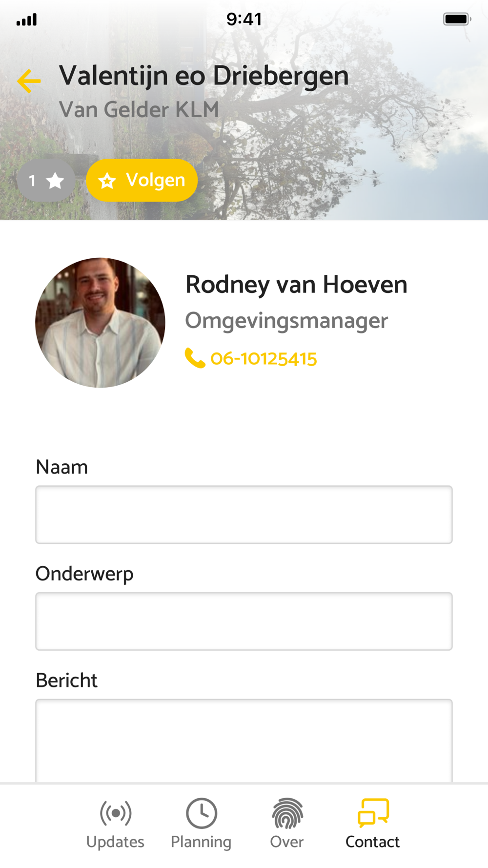Tap the Over fingerprint icon
The height and width of the screenshot is (868, 488).
pyautogui.click(x=287, y=813)
